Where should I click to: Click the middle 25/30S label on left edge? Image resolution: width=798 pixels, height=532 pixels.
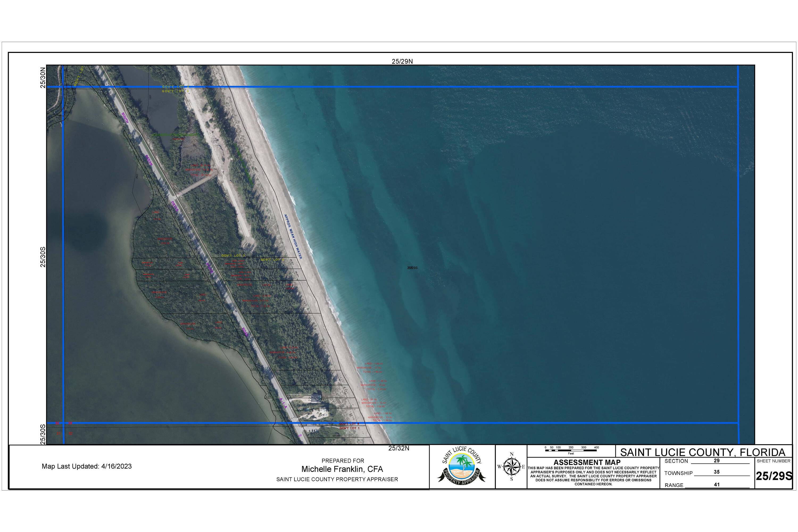pyautogui.click(x=43, y=257)
